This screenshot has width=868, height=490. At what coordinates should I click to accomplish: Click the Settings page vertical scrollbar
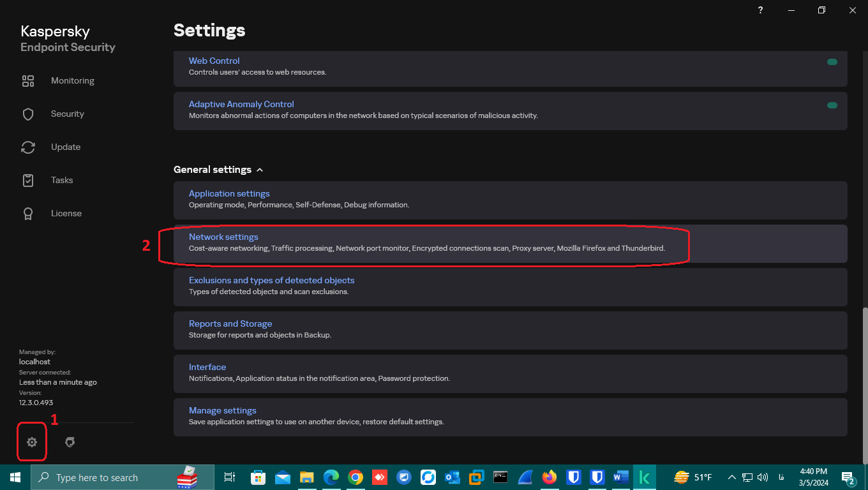pyautogui.click(x=865, y=385)
